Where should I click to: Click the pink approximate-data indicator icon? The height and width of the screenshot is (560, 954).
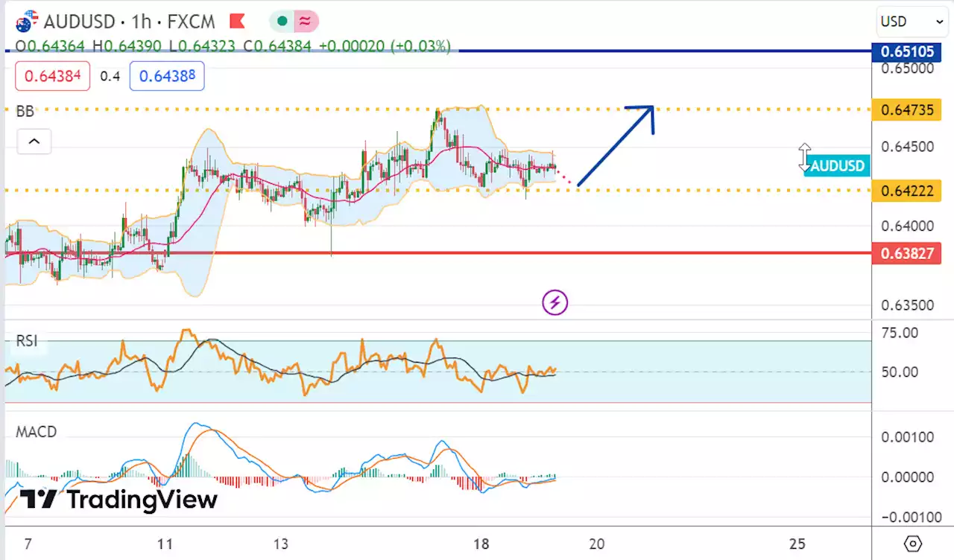tap(304, 21)
